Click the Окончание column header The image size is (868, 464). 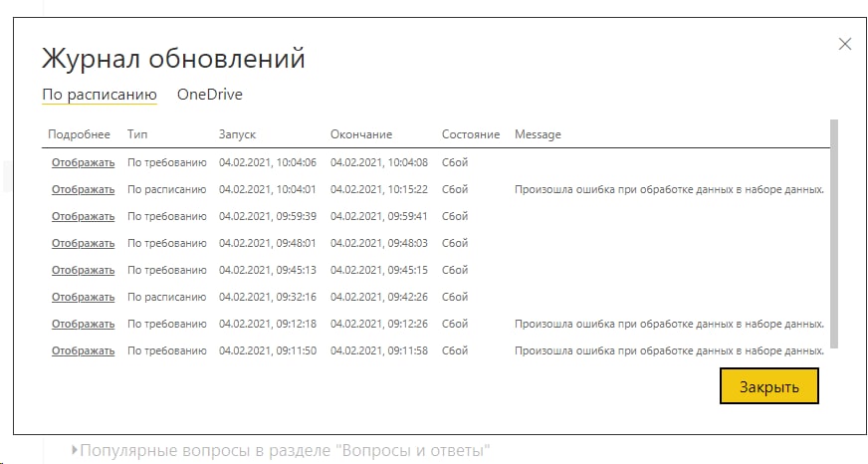click(x=361, y=134)
